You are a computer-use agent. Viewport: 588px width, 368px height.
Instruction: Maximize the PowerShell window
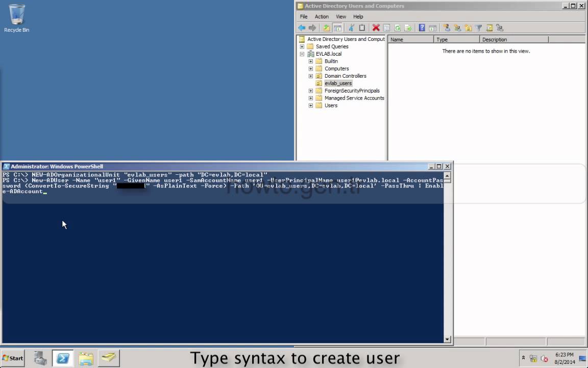439,166
